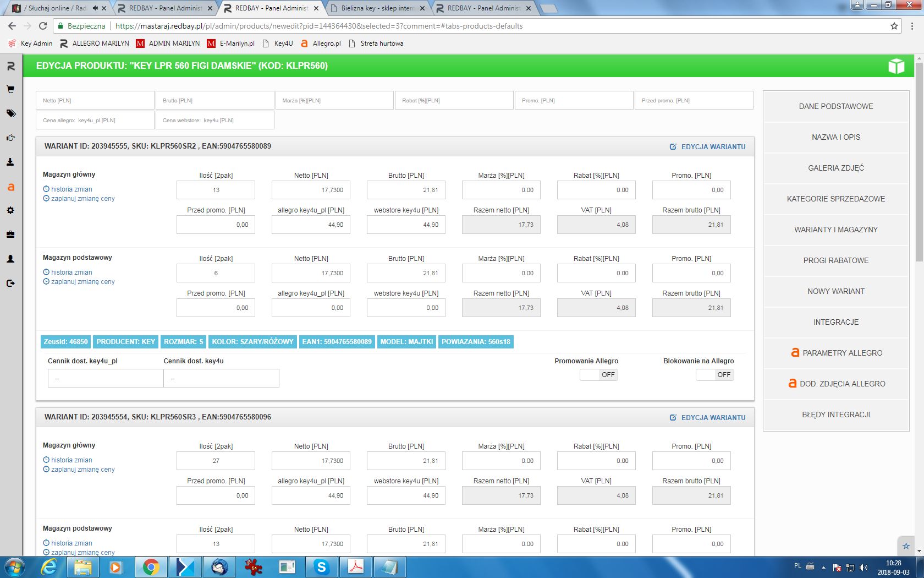Click the white box icon in green header
The width and height of the screenshot is (924, 578).
click(x=896, y=66)
